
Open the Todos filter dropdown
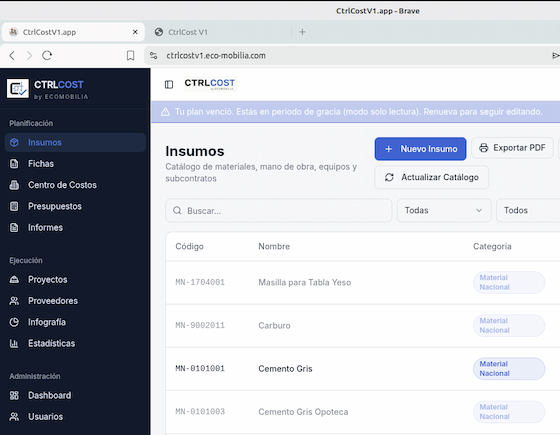pos(528,210)
